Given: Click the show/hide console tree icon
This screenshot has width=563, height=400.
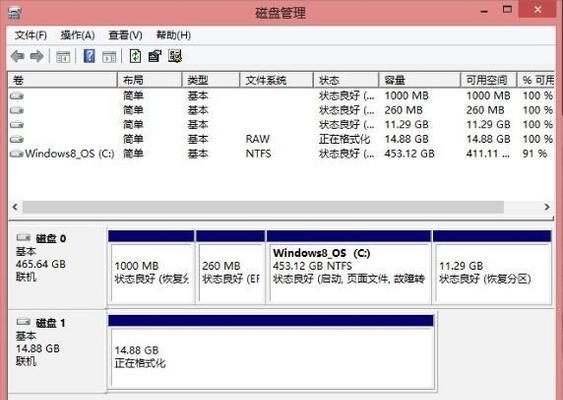Looking at the screenshot, I should 63,57.
